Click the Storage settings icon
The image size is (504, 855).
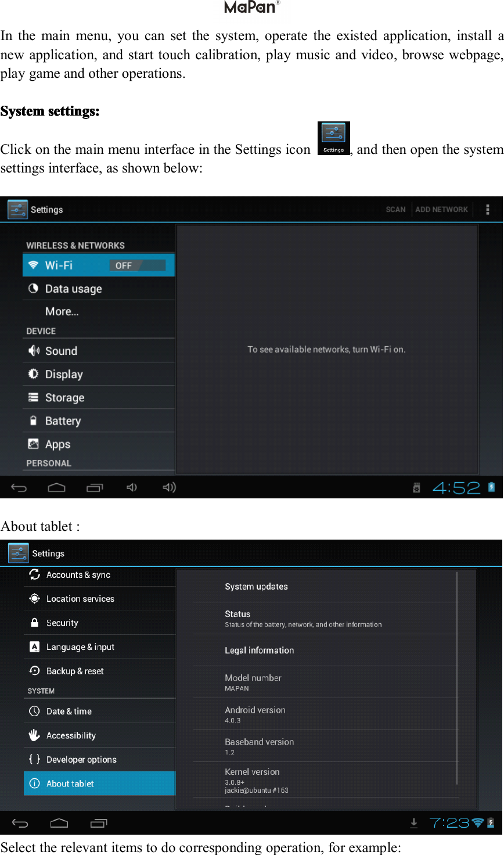33,397
